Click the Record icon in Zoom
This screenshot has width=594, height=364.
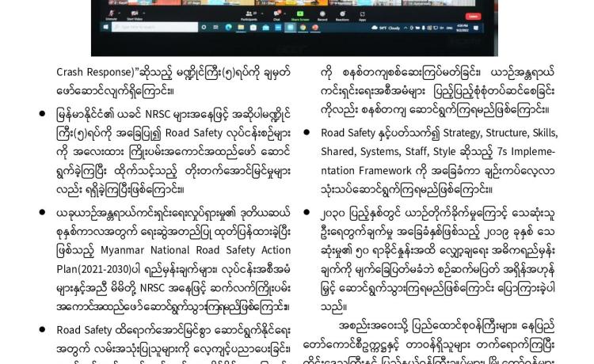[x=322, y=14]
